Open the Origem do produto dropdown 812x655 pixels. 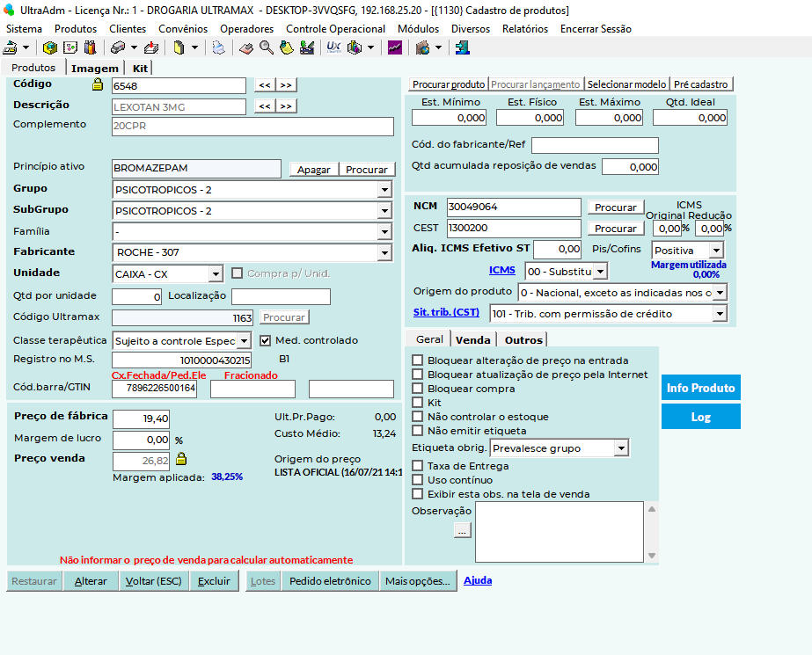pyautogui.click(x=721, y=292)
